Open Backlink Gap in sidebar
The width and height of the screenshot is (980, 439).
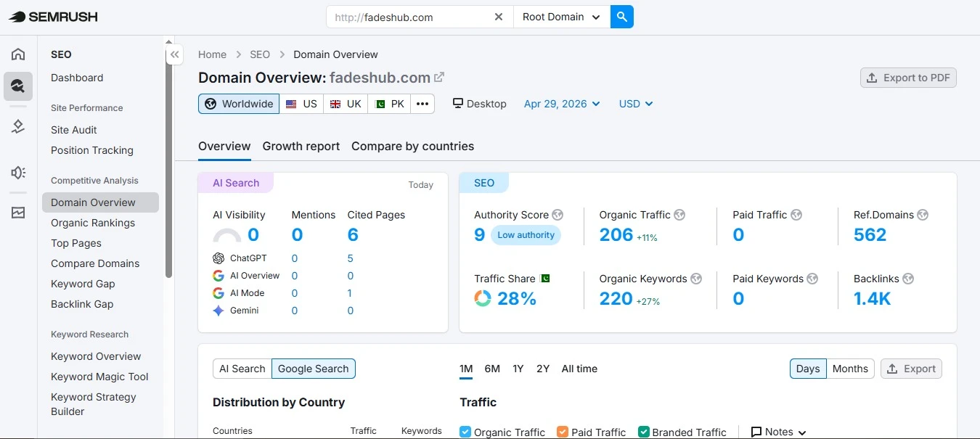(82, 304)
